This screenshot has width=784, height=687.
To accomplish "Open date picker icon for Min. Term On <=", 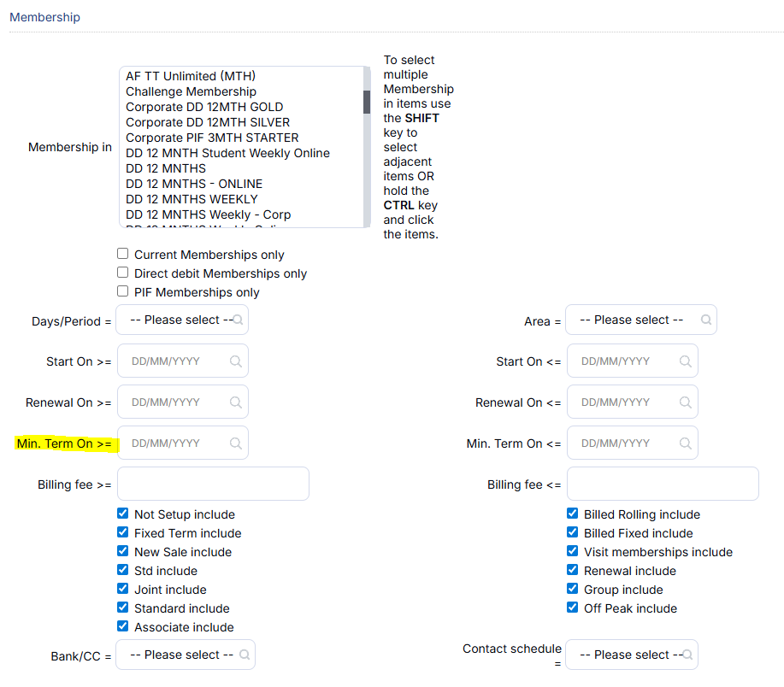I will pos(686,443).
